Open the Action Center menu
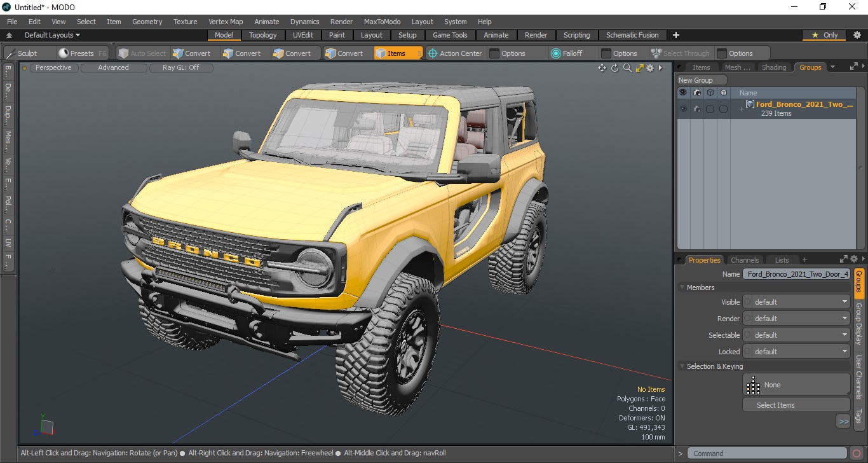The image size is (868, 463). [455, 53]
